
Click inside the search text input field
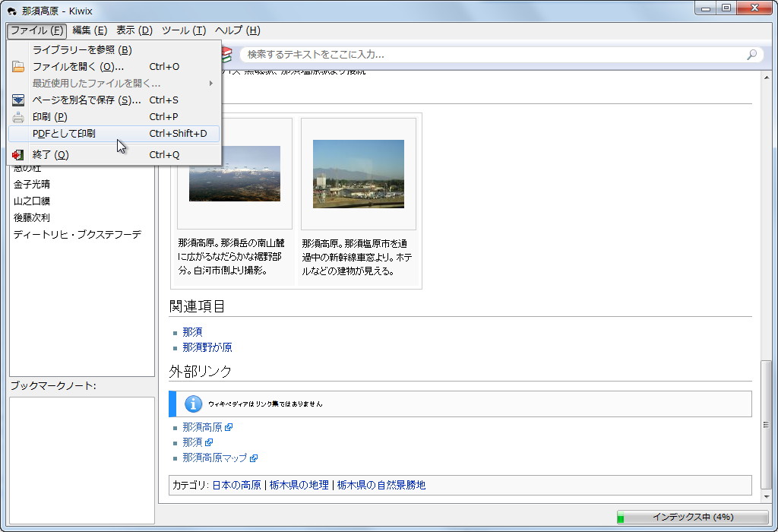[456, 54]
